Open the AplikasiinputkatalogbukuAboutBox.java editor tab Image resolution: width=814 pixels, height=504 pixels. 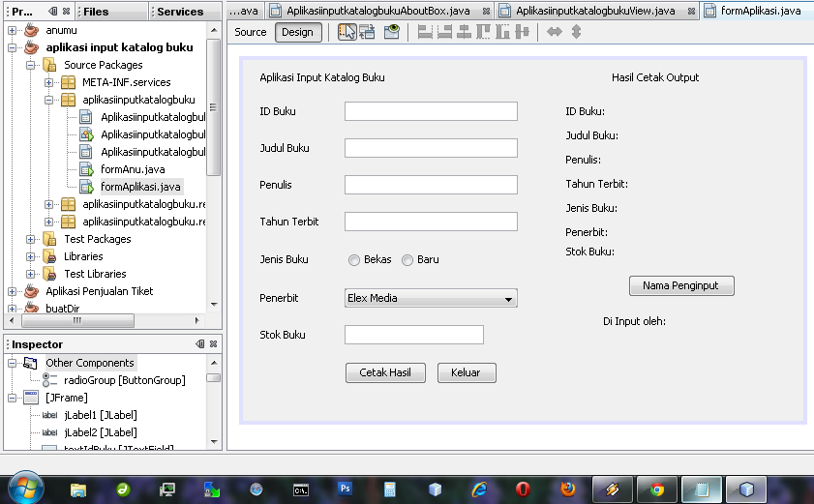377,11
